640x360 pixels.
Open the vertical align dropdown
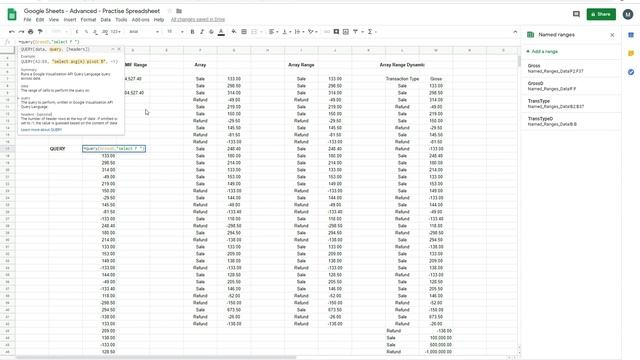point(286,31)
